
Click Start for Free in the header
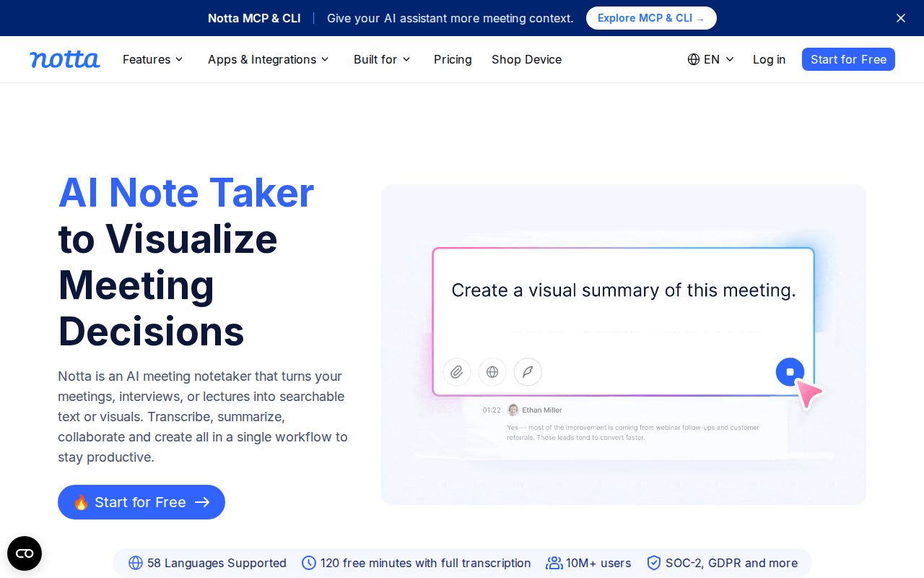pos(848,59)
